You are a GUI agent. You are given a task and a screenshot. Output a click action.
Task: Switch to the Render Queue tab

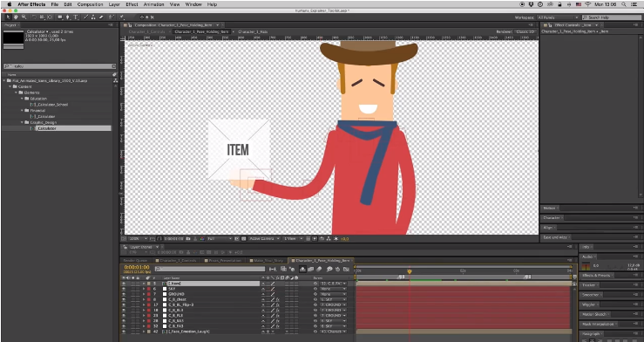tap(135, 261)
